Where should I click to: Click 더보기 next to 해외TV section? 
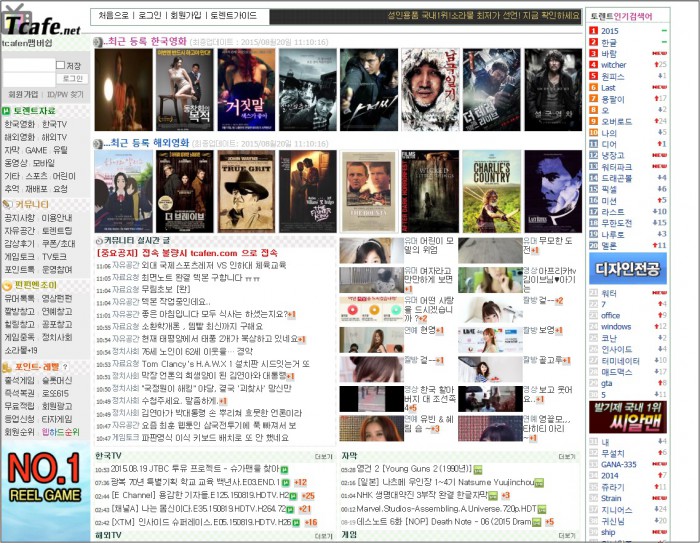point(324,535)
